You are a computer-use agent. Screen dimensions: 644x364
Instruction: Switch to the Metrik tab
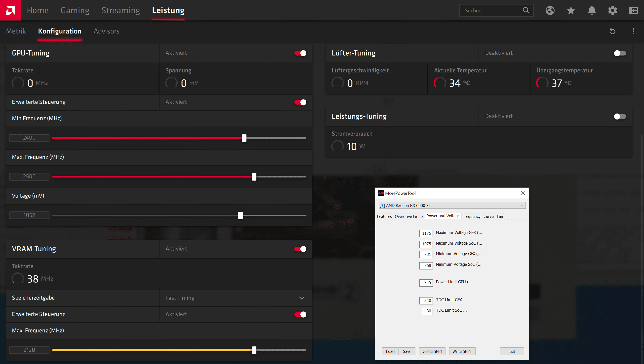point(16,31)
